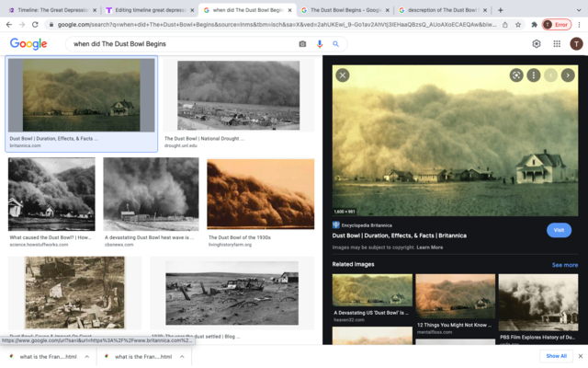Click the cbsnews.com source text

119,245
